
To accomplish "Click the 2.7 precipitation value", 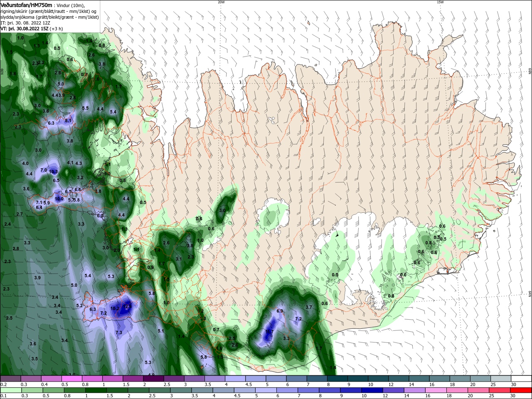I will point(20,214).
